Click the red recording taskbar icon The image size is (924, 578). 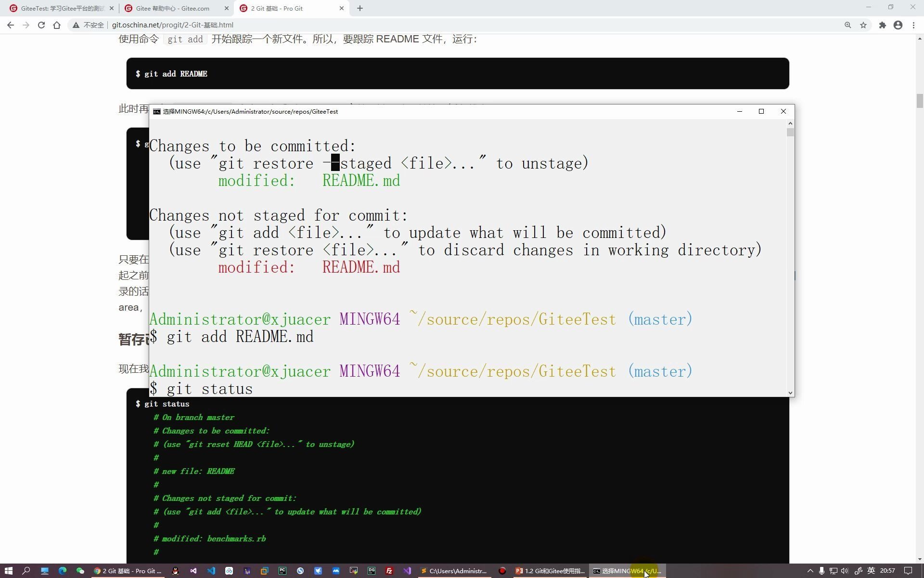(x=502, y=571)
